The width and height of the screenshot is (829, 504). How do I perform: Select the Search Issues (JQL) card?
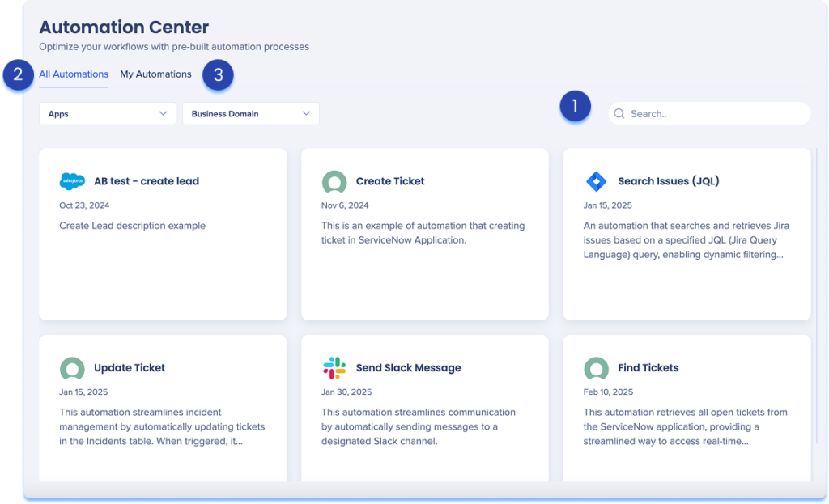click(687, 235)
